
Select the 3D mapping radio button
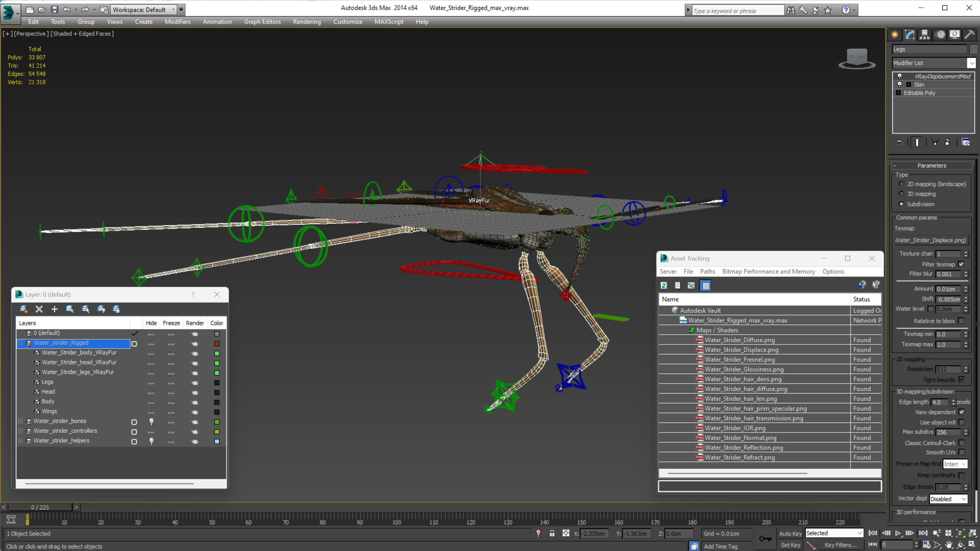pyautogui.click(x=901, y=194)
